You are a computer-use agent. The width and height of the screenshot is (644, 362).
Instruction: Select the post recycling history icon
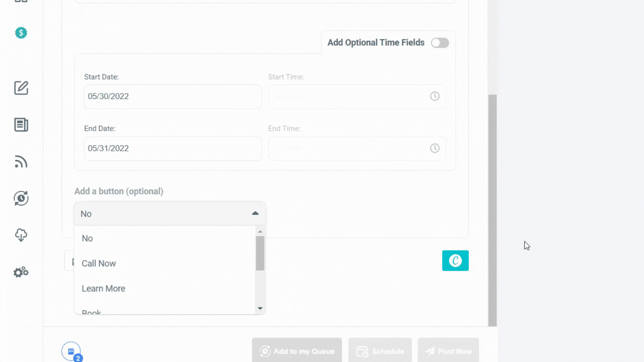pos(21,198)
